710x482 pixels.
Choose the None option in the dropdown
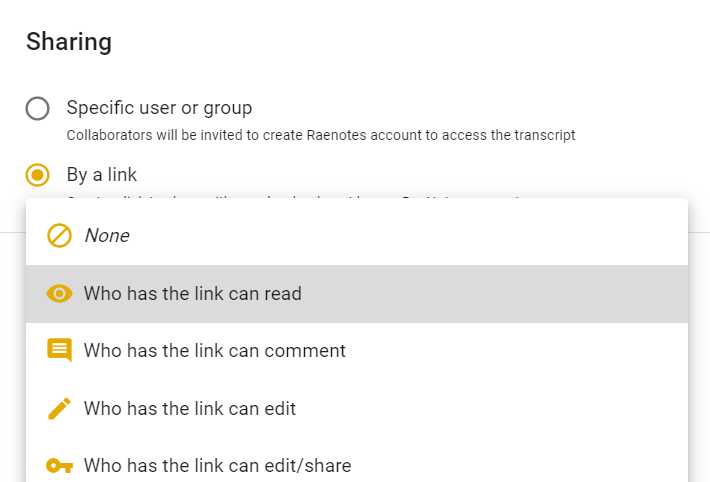click(357, 236)
